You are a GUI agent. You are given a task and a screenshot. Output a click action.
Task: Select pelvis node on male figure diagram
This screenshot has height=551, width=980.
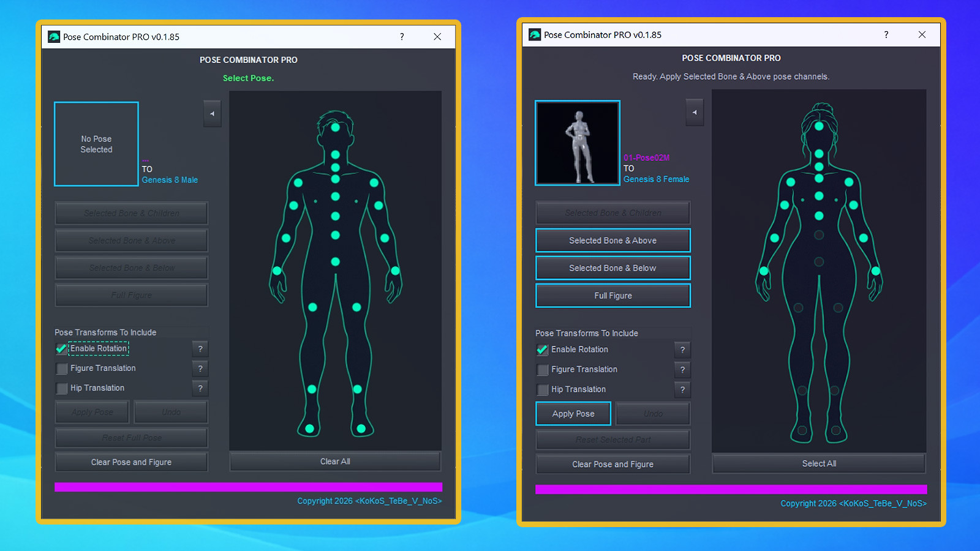[x=335, y=262]
